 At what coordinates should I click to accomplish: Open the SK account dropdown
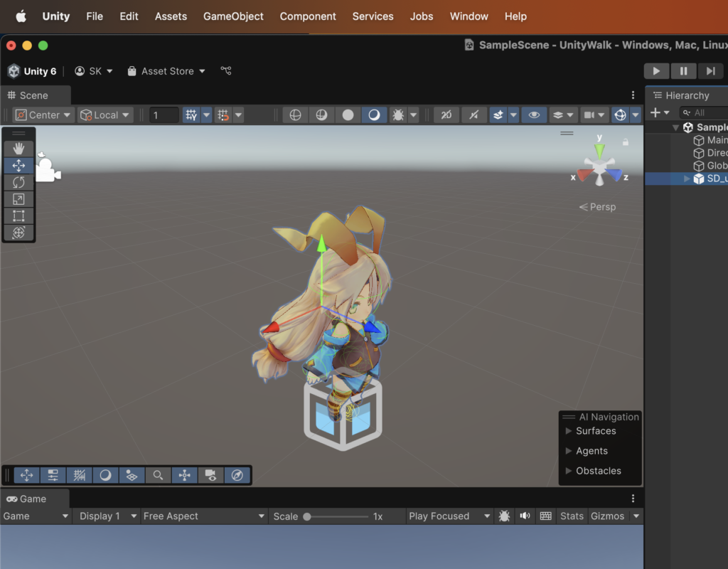tap(94, 71)
